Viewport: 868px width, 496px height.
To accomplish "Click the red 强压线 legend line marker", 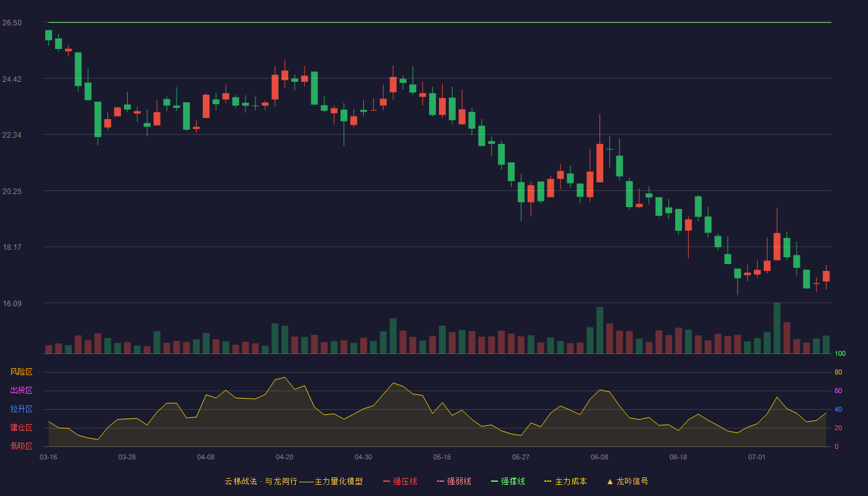I will point(386,481).
